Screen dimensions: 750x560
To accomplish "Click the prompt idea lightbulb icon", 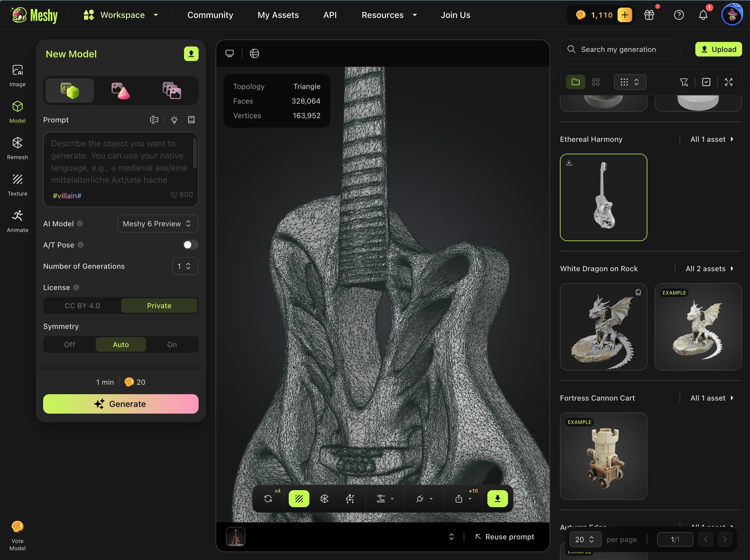I will tap(174, 120).
